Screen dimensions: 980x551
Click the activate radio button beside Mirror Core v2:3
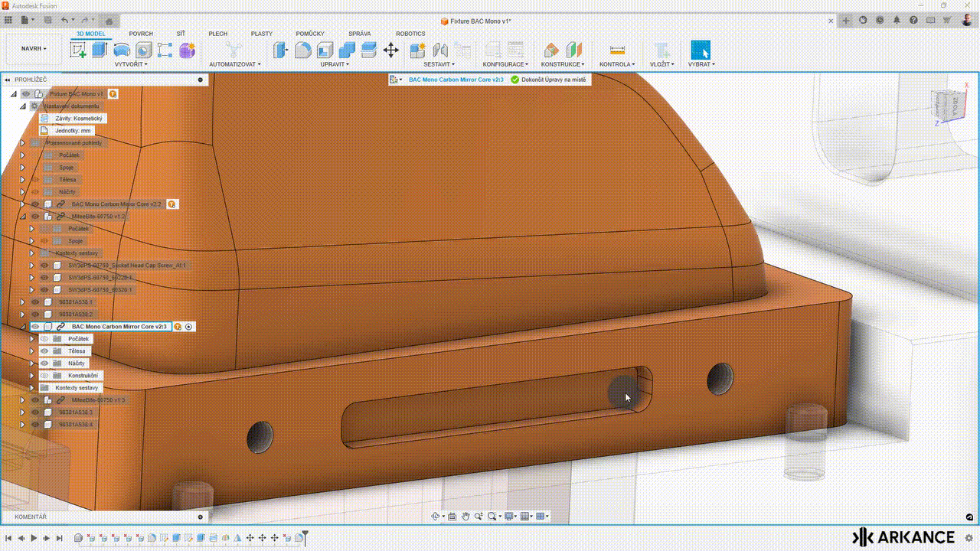pyautogui.click(x=189, y=327)
